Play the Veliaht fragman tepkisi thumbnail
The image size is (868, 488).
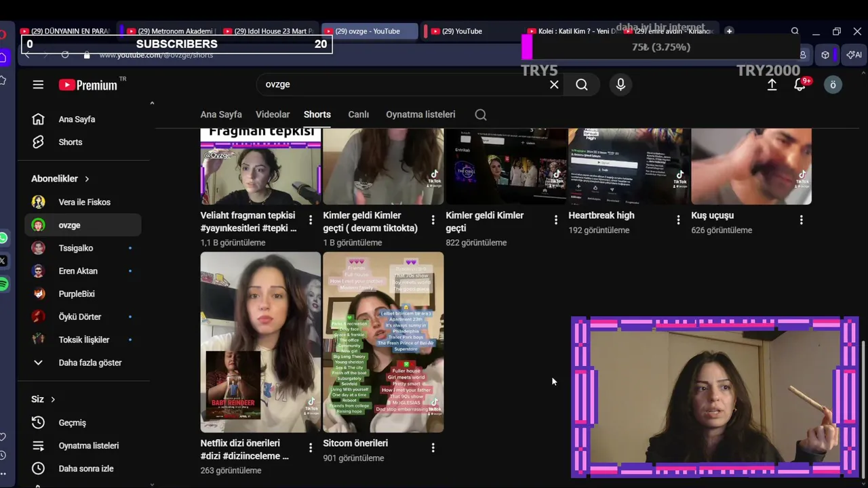point(260,166)
